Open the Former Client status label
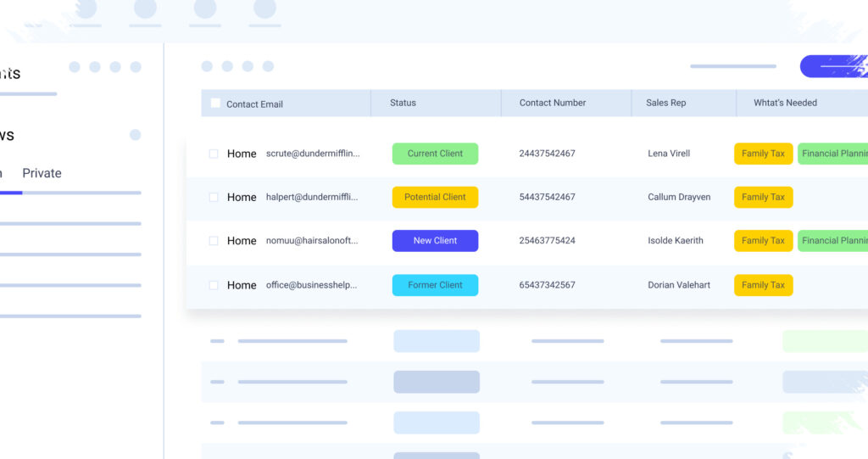 pos(435,285)
